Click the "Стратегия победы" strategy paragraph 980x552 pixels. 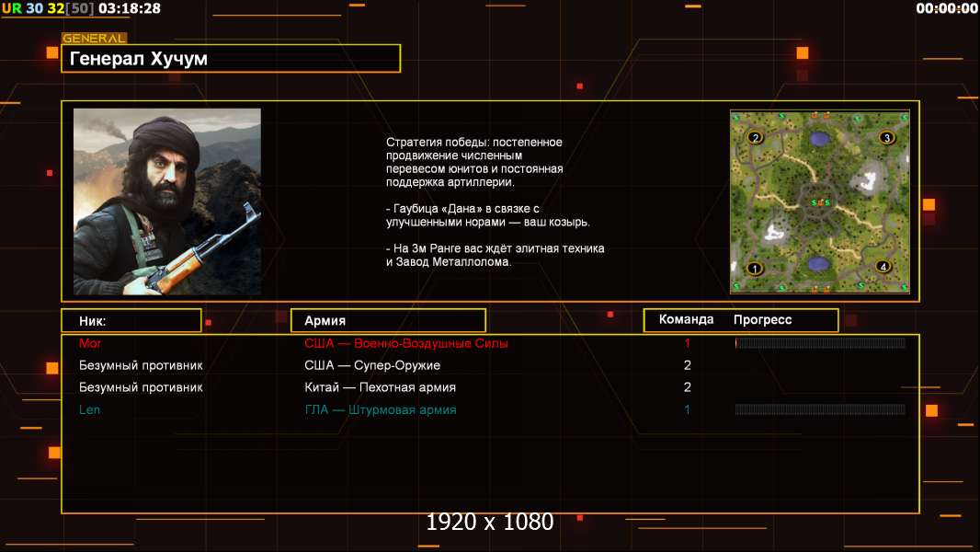click(x=474, y=162)
